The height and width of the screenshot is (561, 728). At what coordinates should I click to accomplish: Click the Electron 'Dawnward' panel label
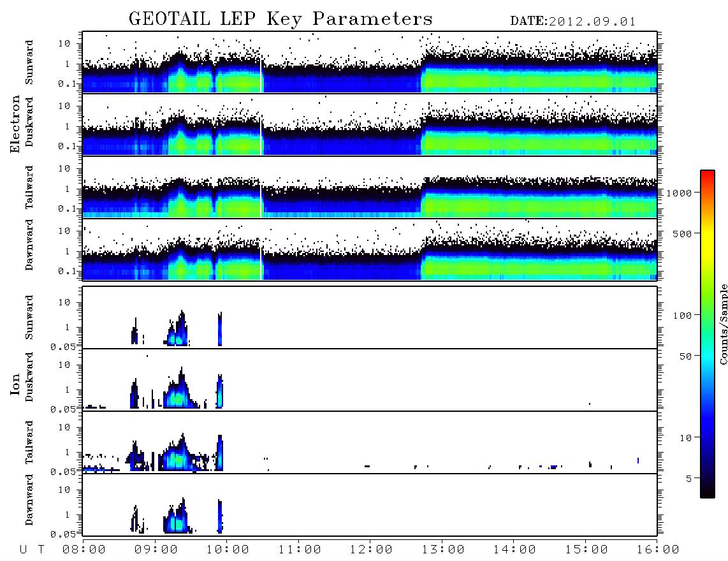point(29,245)
